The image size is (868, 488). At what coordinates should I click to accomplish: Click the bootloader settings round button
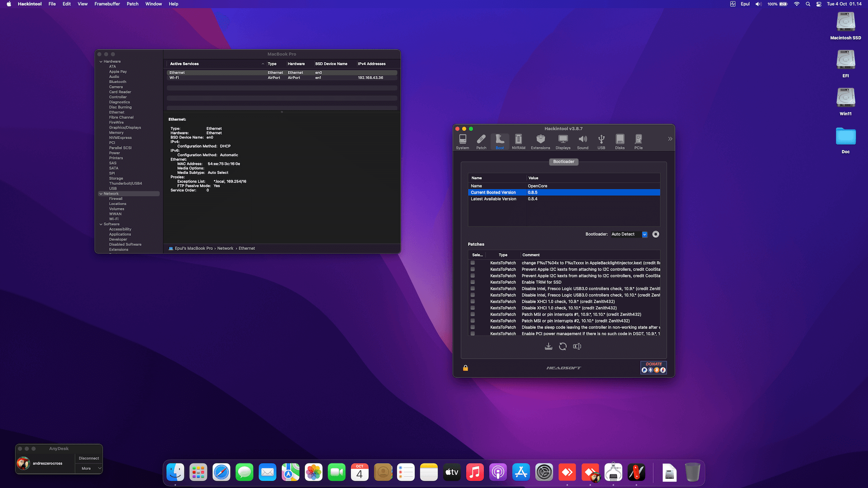coord(656,234)
